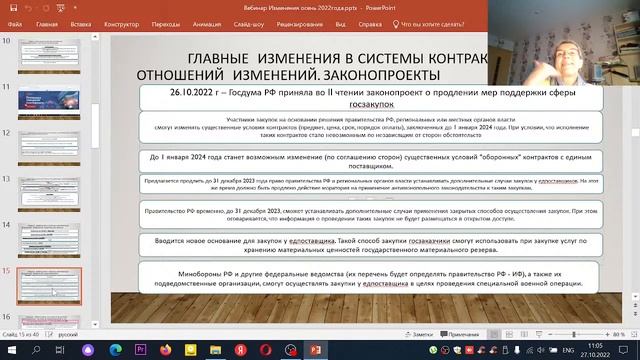The height and width of the screenshot is (360, 640).
Task: Start slideshow from the status bar icon
Action: (539, 334)
